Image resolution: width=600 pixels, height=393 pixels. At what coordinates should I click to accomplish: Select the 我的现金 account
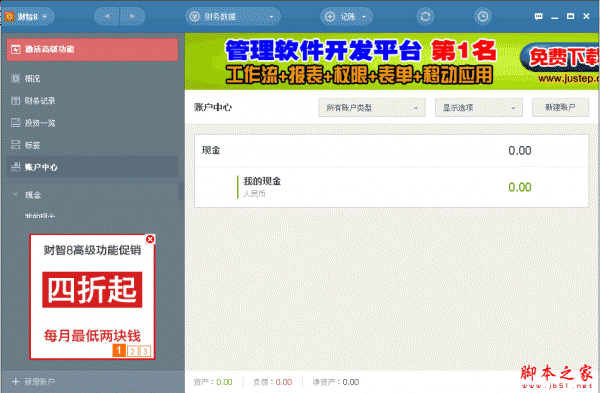(391, 187)
